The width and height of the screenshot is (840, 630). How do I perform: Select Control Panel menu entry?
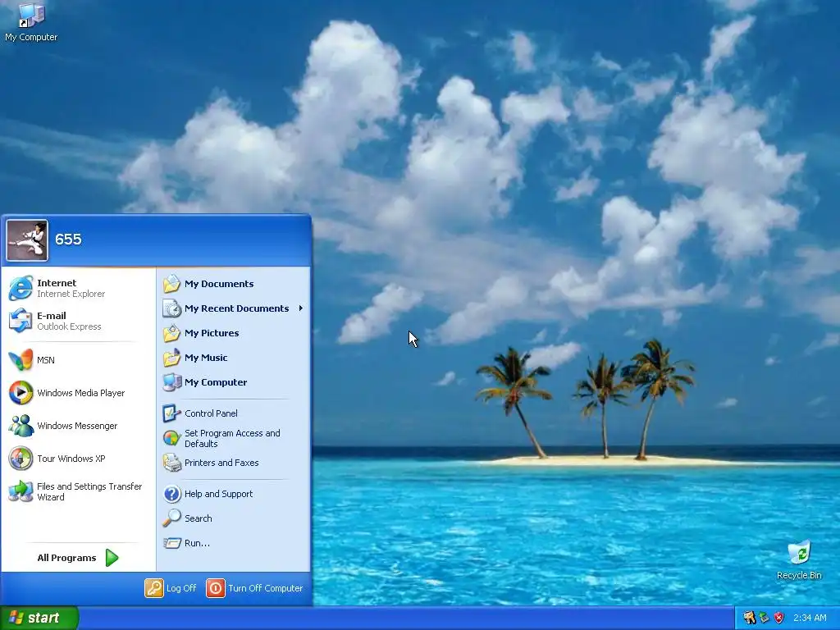click(x=234, y=413)
